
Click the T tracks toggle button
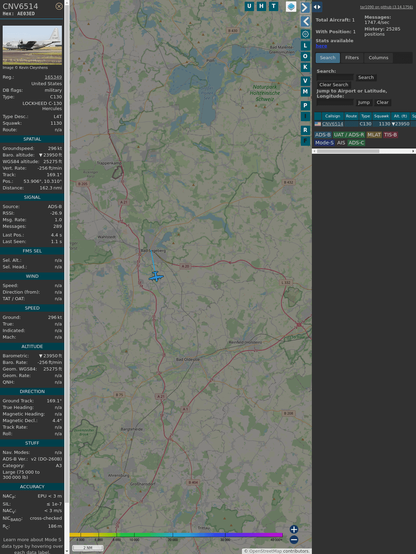(x=274, y=6)
